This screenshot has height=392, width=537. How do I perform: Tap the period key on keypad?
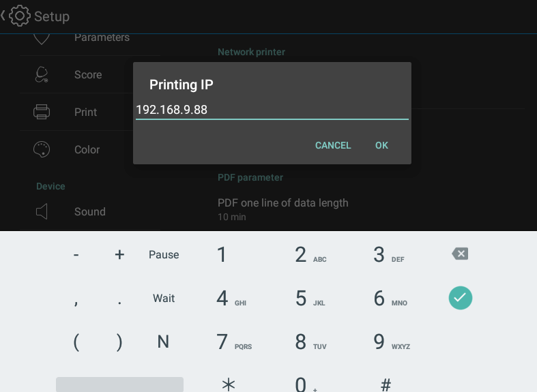[119, 299]
